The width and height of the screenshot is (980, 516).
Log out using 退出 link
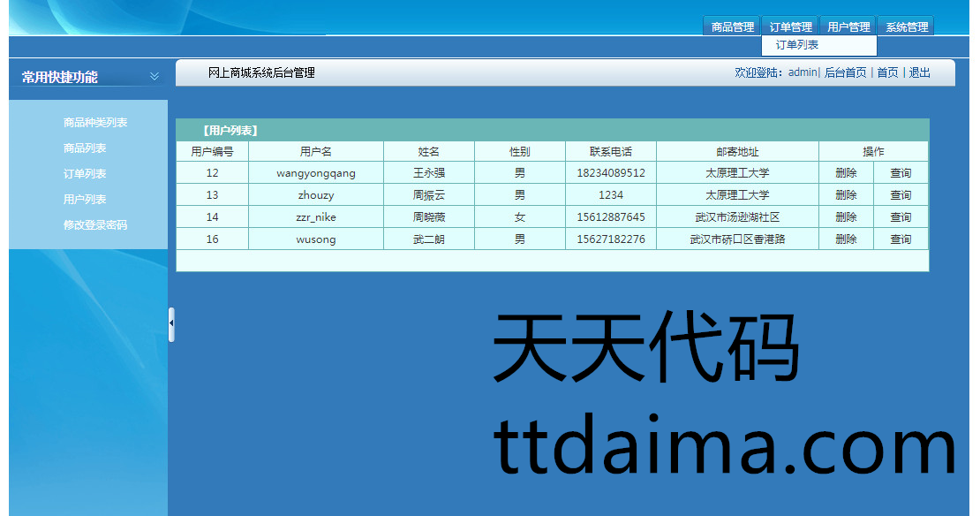(920, 72)
